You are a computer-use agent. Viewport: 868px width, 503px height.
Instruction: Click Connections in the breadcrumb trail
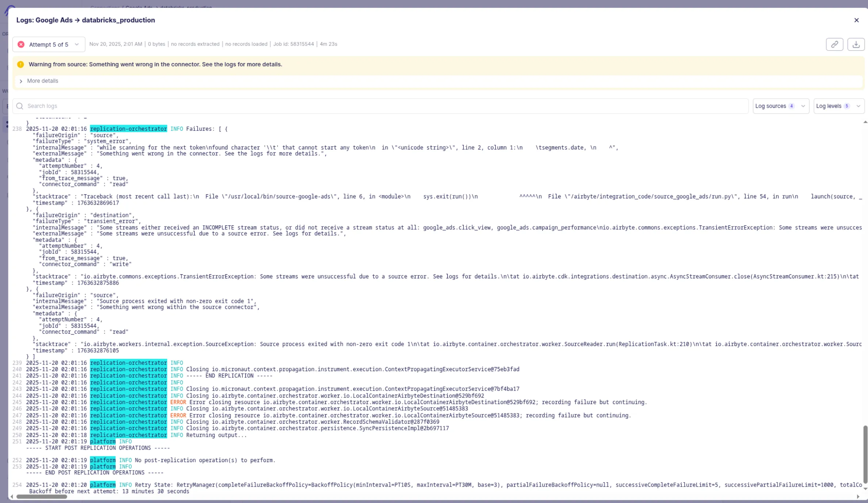click(104, 8)
